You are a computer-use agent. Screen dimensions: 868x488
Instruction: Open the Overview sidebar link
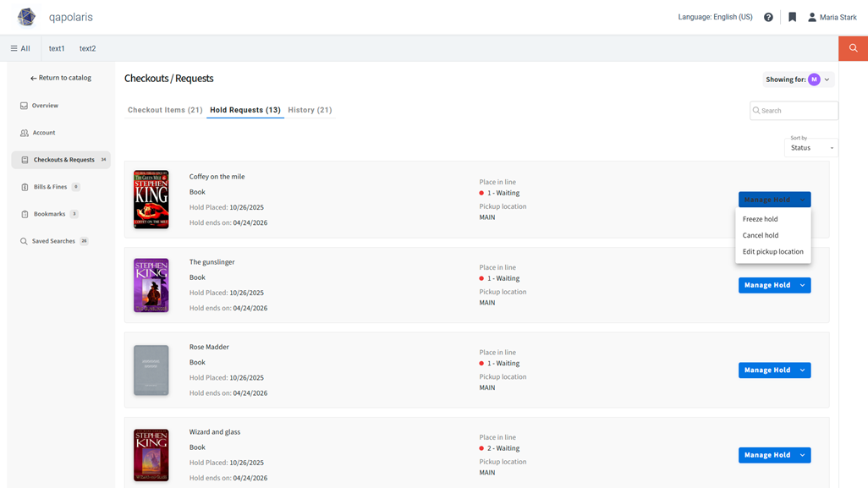[45, 106]
